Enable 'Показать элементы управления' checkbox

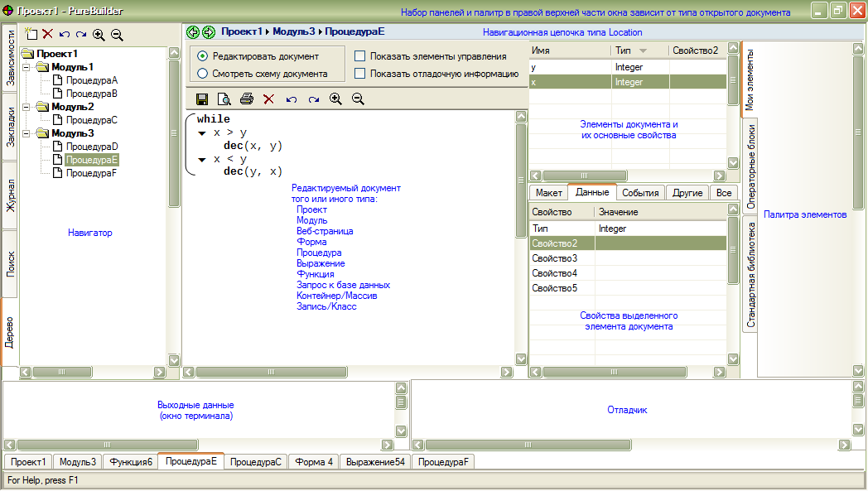(359, 56)
